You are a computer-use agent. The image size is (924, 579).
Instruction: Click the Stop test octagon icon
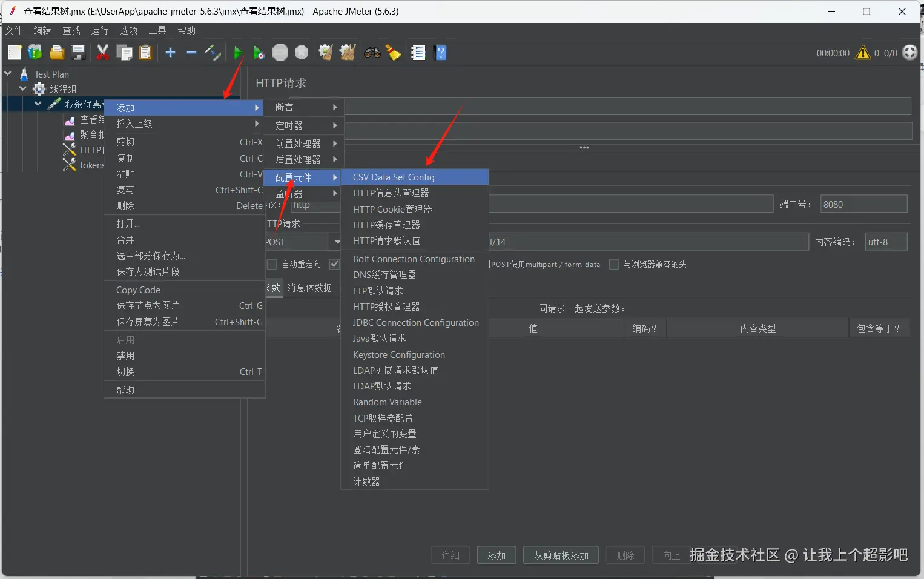280,53
